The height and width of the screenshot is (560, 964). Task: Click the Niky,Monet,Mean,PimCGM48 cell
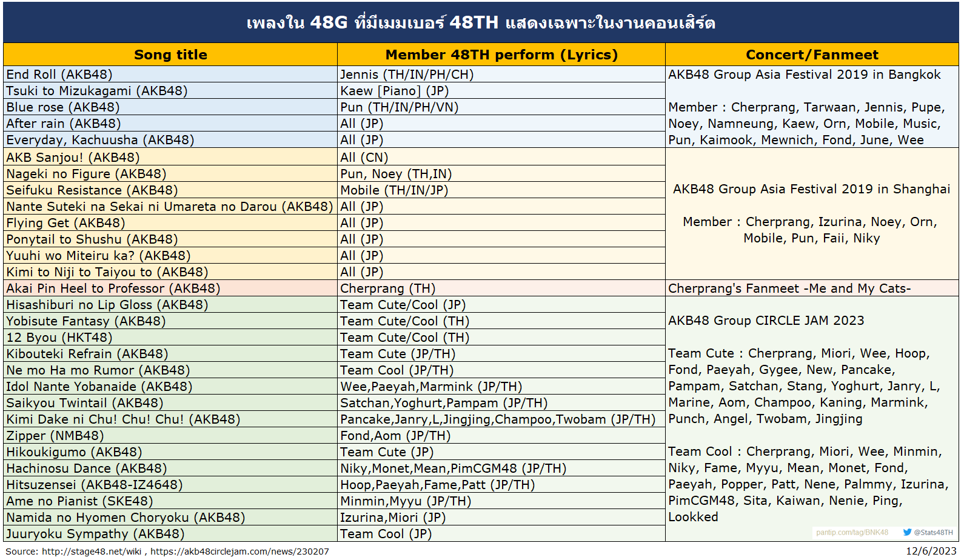click(x=501, y=468)
